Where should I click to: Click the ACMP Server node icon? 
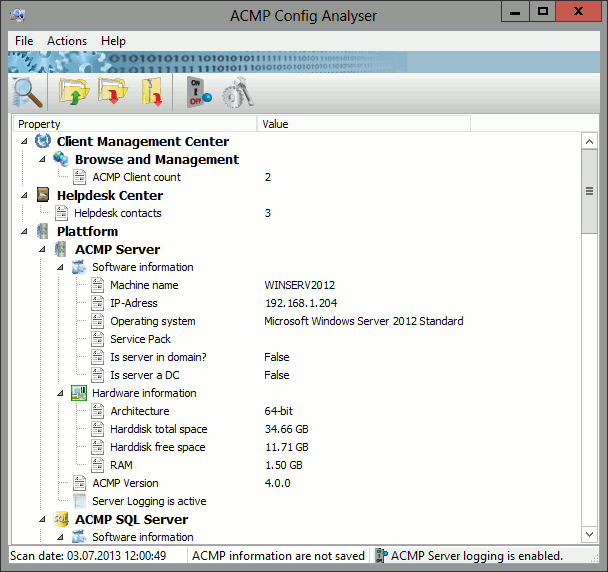pyautogui.click(x=60, y=249)
